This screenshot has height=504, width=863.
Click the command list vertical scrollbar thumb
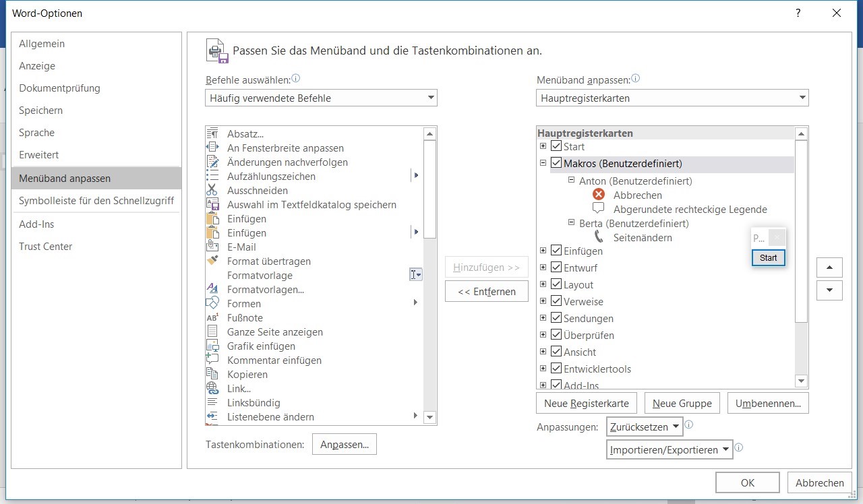coord(430,189)
